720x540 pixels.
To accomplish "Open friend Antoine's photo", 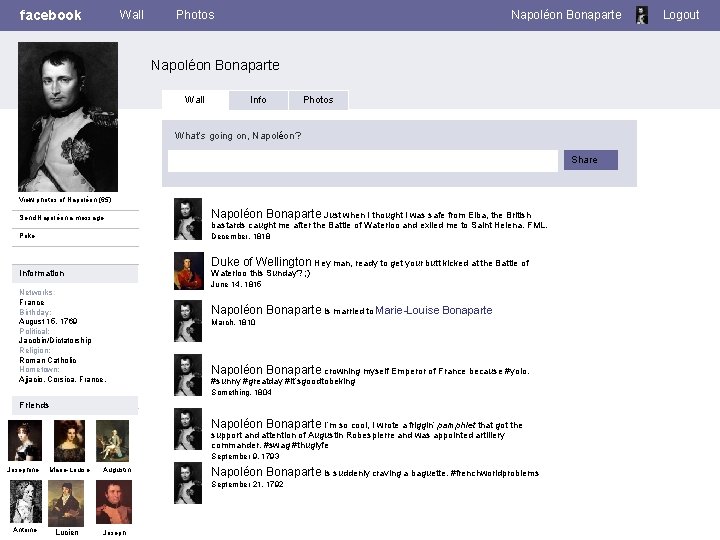I will (x=26, y=501).
